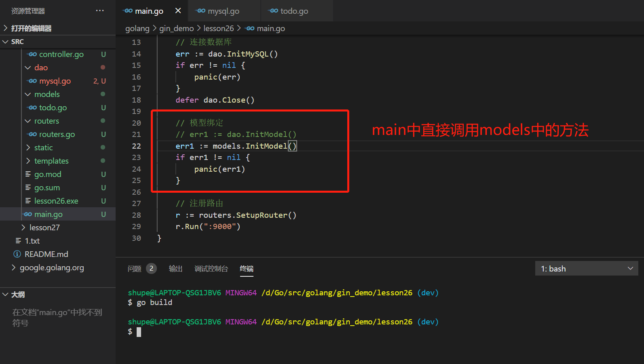
Task: Close the main.go editor tab
Action: (x=178, y=11)
